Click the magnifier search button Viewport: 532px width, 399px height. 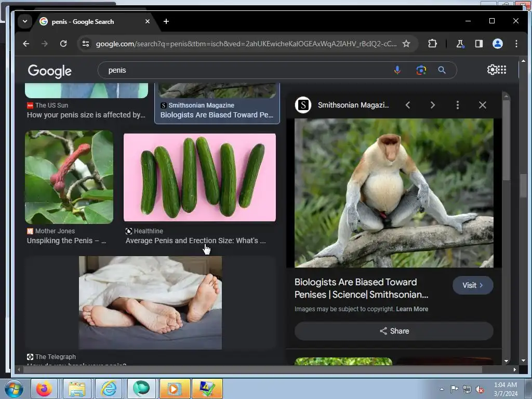point(442,70)
